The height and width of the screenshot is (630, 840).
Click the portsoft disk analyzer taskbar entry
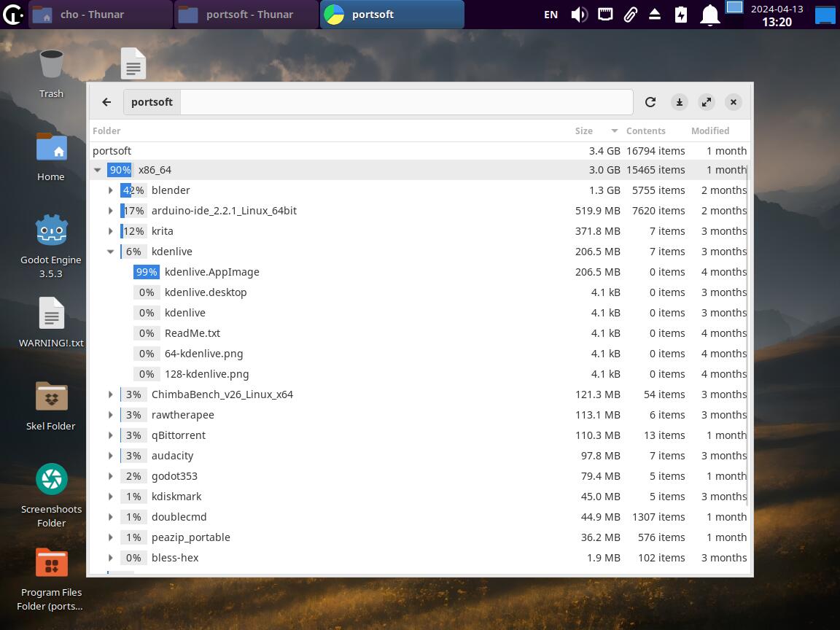pyautogui.click(x=392, y=15)
